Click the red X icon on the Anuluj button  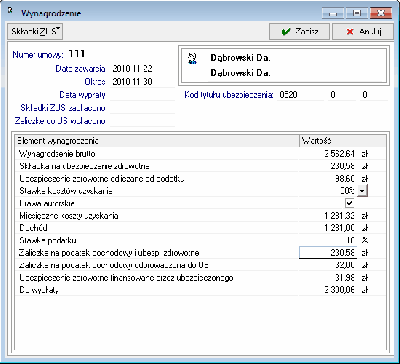(350, 32)
